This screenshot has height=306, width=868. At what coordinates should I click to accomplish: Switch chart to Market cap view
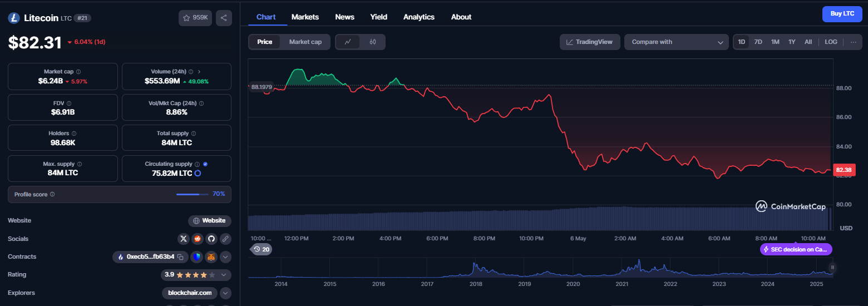pos(305,42)
